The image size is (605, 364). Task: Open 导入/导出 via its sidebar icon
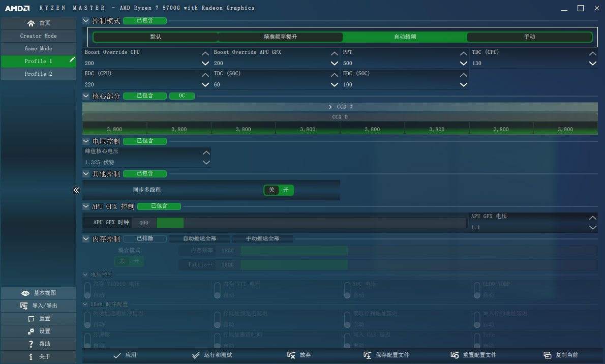[x=24, y=306]
